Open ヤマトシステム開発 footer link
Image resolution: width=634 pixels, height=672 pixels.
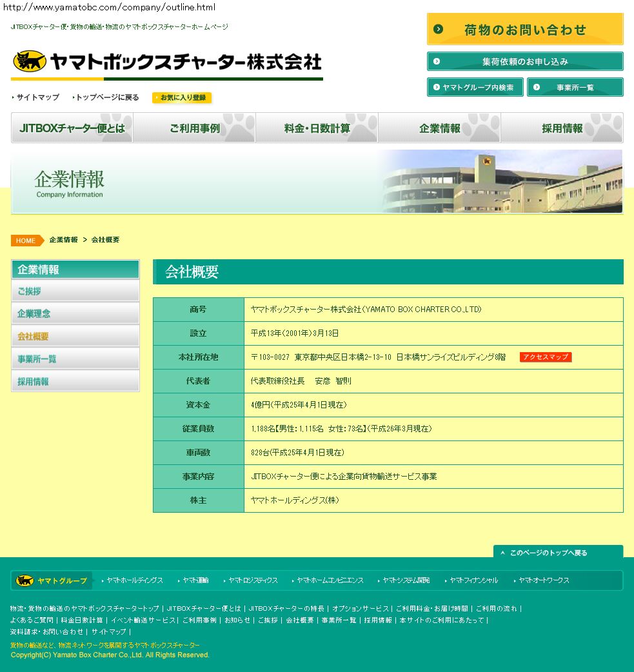406,580
